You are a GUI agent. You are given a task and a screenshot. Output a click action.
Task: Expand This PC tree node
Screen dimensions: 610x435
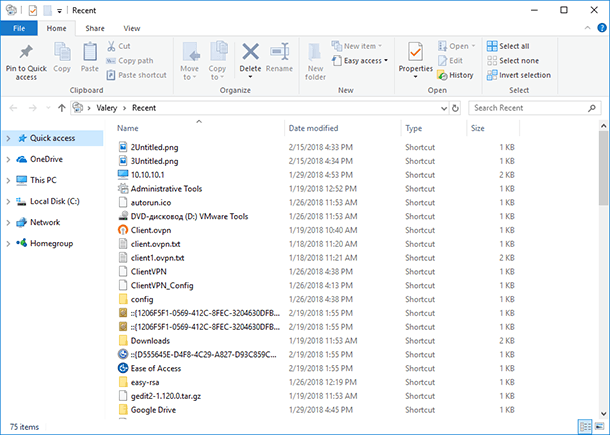[8, 180]
